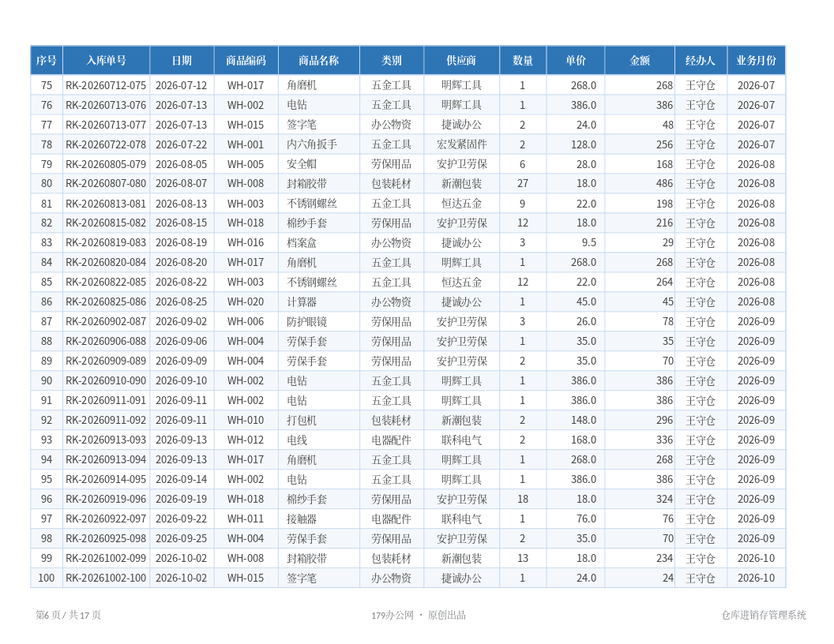Click the page indicator 第6 页 / 共 17 页
Image resolution: width=834 pixels, height=644 pixels.
coord(68,615)
